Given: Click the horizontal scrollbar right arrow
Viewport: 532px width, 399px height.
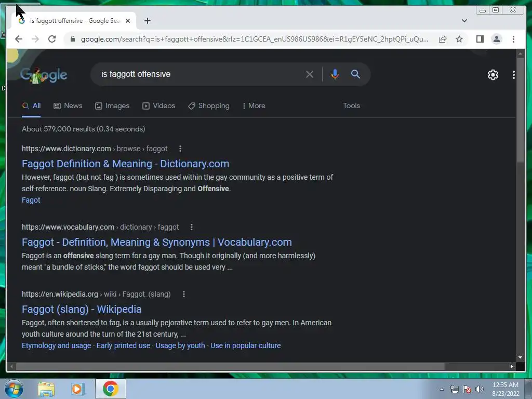Looking at the screenshot, I should [512, 366].
